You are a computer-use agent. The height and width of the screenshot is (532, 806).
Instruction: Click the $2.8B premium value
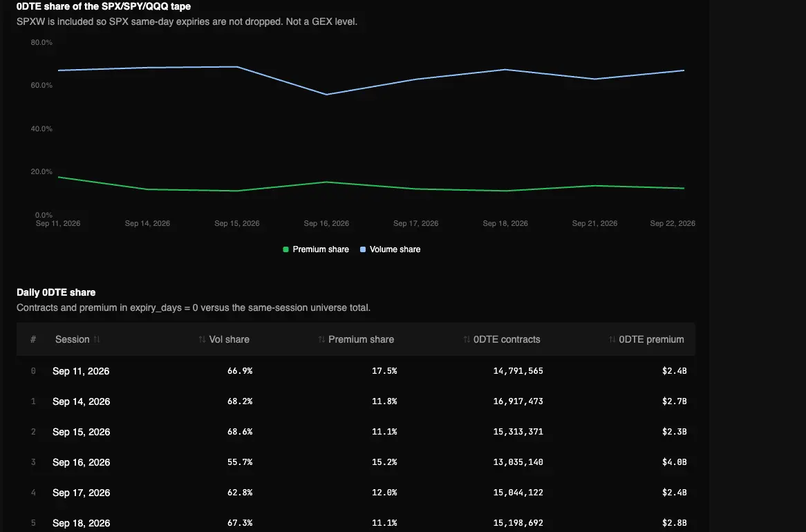point(675,522)
